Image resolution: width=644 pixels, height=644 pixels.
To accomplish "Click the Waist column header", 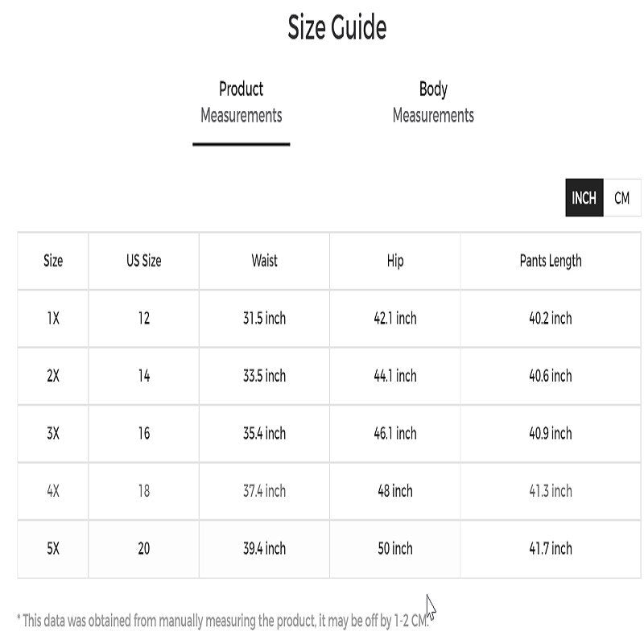I will [x=264, y=261].
